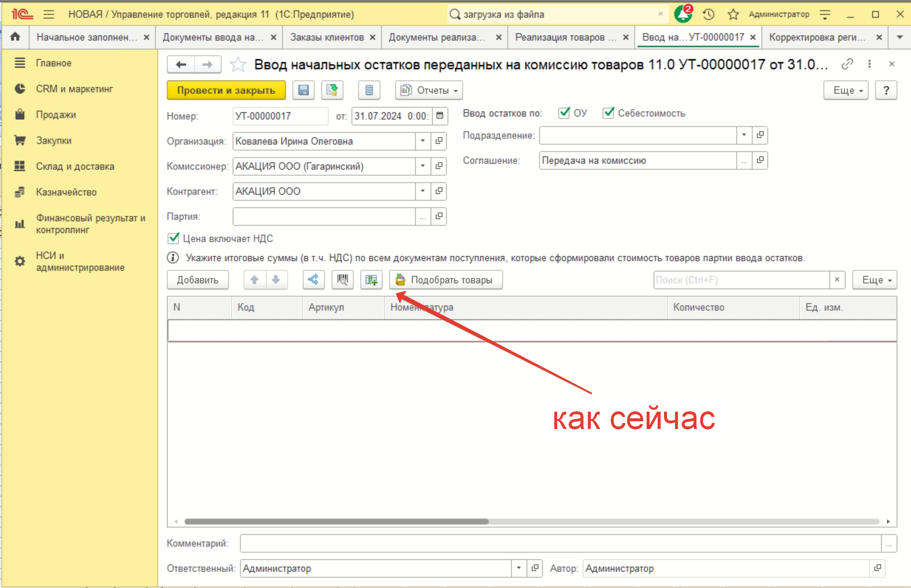Open the Отчеты dropdown menu
The height and width of the screenshot is (588, 911).
(x=429, y=90)
